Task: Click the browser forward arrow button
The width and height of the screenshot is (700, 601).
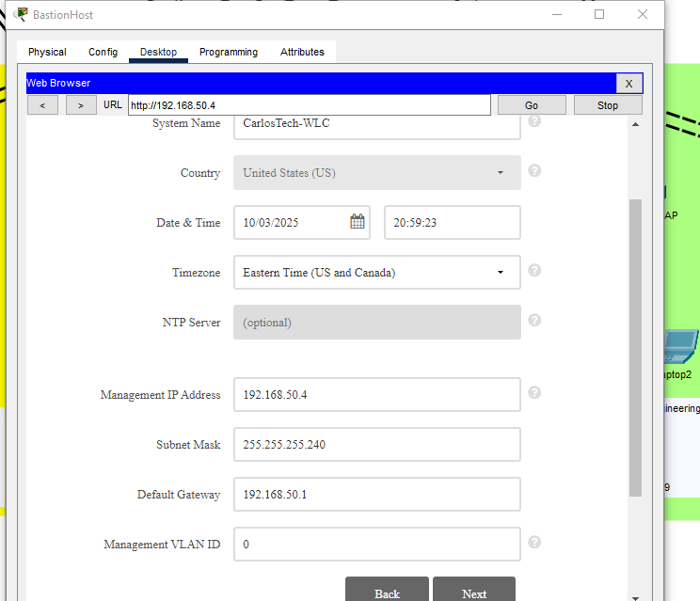Action: [x=81, y=105]
